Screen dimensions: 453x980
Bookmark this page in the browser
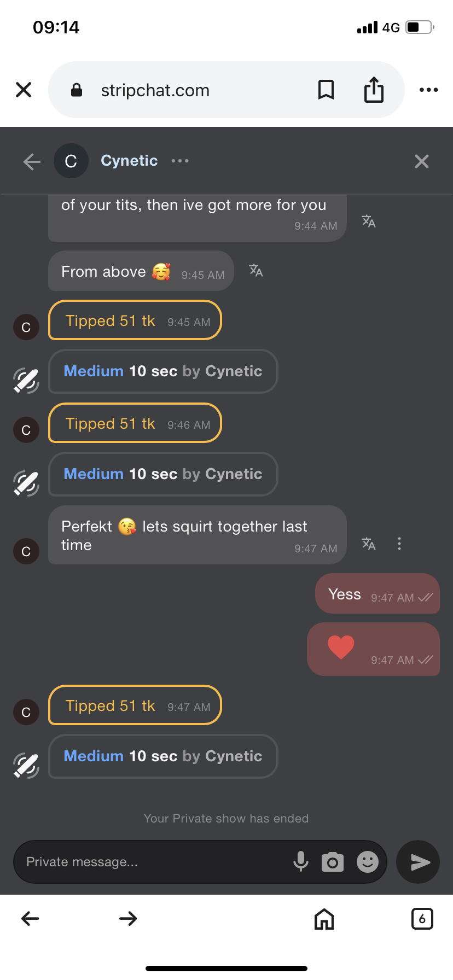[x=326, y=90]
